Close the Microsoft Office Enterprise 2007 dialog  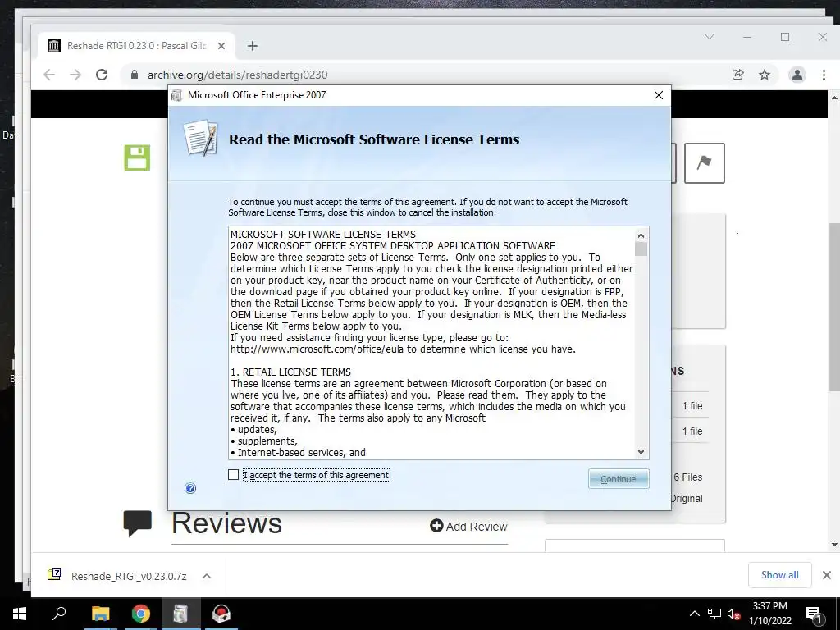tap(659, 95)
